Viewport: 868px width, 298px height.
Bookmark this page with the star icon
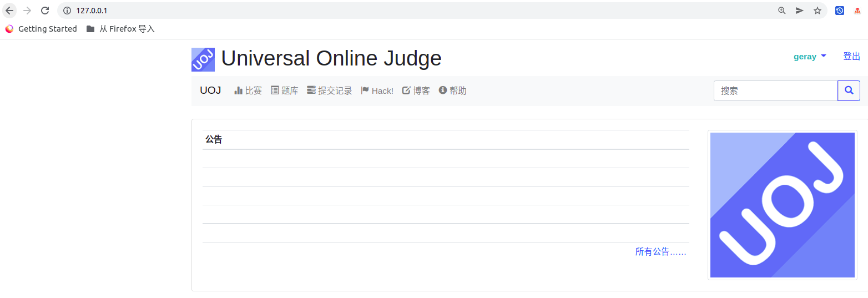pos(817,11)
